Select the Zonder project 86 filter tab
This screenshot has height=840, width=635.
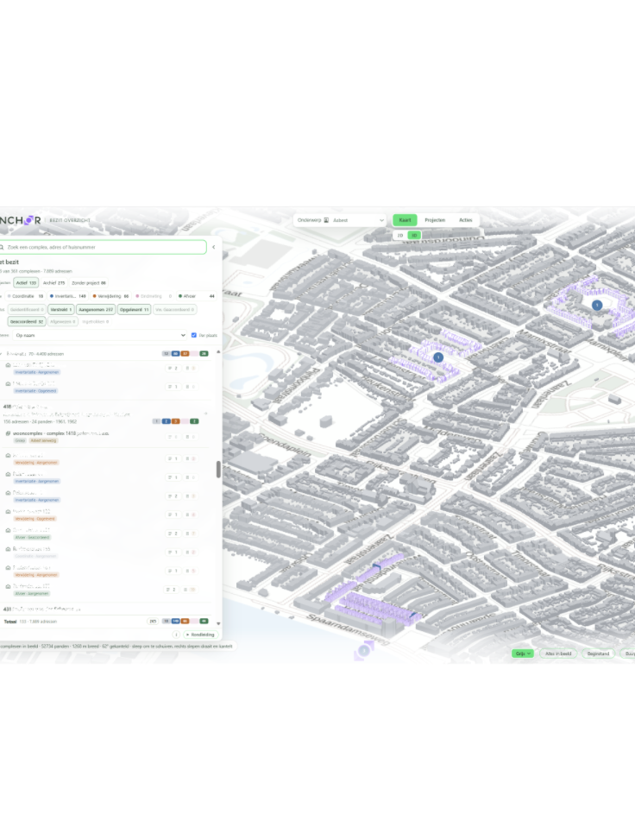coord(88,283)
